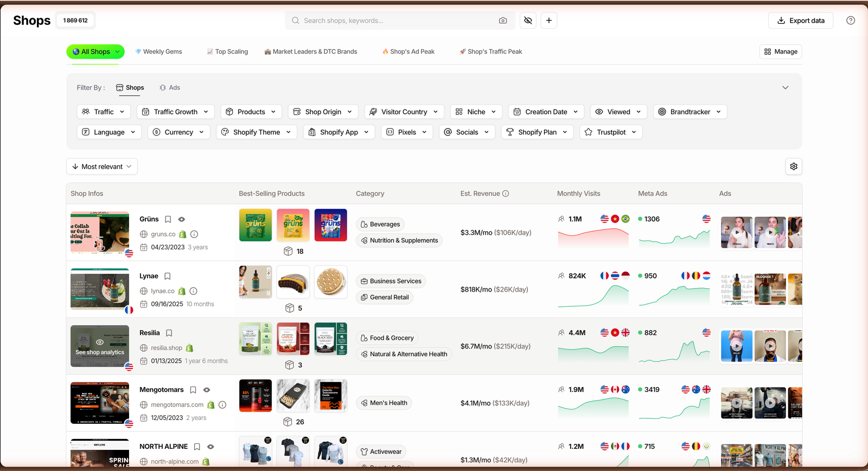This screenshot has width=868, height=471.
Task: Open the first Grüns ad video thumbnail
Action: click(x=736, y=233)
